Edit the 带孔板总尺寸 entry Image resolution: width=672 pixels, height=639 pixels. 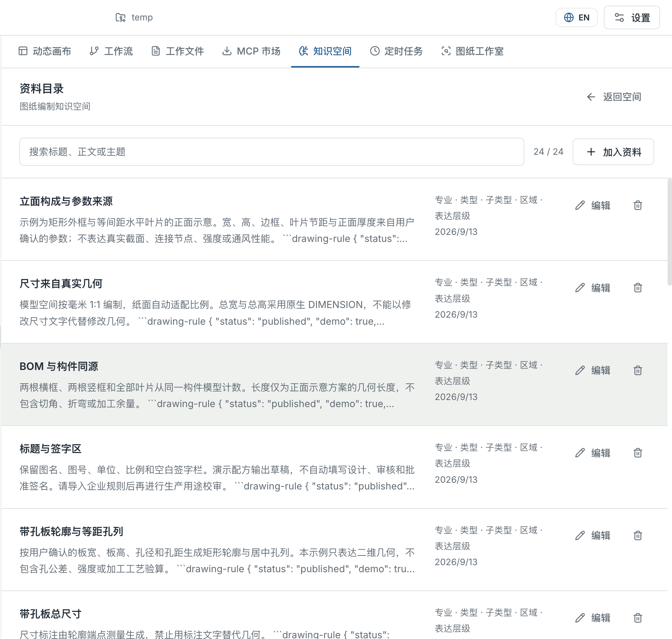coord(593,618)
